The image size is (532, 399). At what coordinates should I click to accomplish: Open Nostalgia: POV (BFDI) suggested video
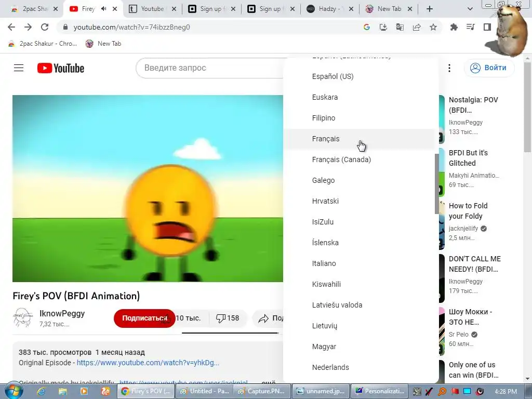click(x=473, y=105)
